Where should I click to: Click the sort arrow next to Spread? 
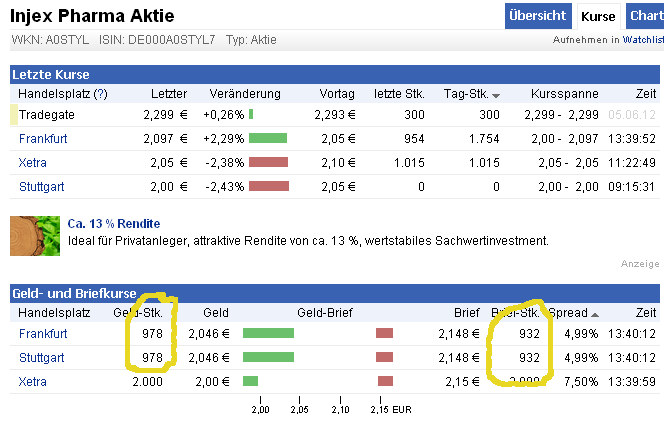click(x=596, y=314)
